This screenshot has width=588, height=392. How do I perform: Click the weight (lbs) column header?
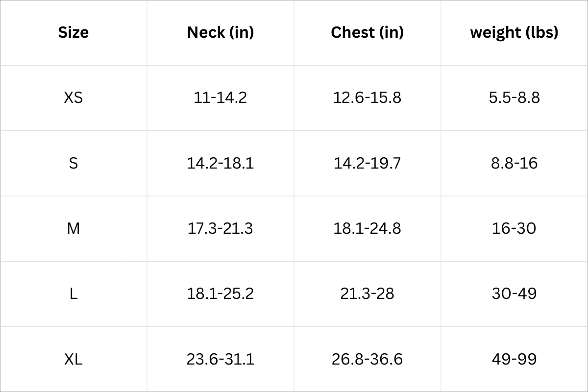(x=514, y=32)
